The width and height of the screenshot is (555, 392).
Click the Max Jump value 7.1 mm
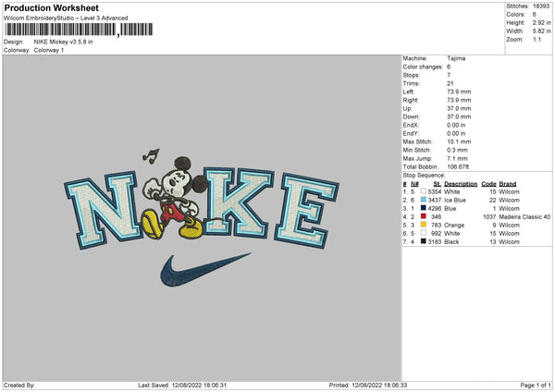click(457, 158)
